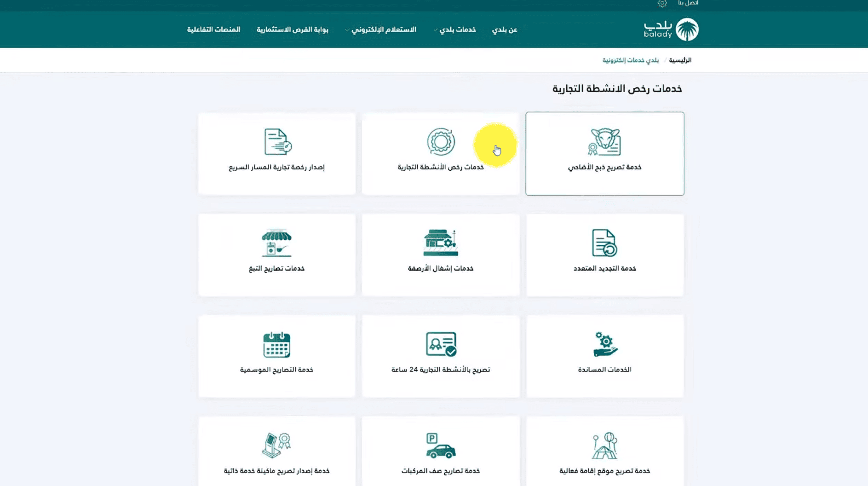Click the calendar seasonal permits icon
This screenshot has width=868, height=486.
click(x=276, y=344)
